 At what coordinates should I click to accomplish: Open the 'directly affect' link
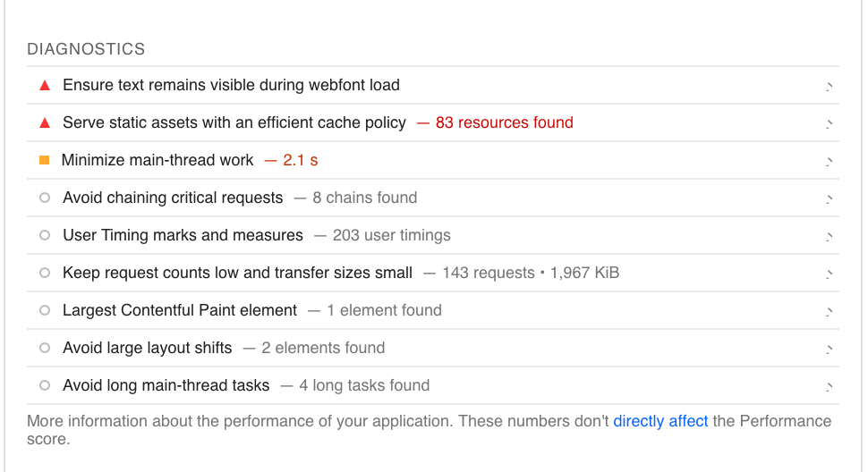click(660, 421)
